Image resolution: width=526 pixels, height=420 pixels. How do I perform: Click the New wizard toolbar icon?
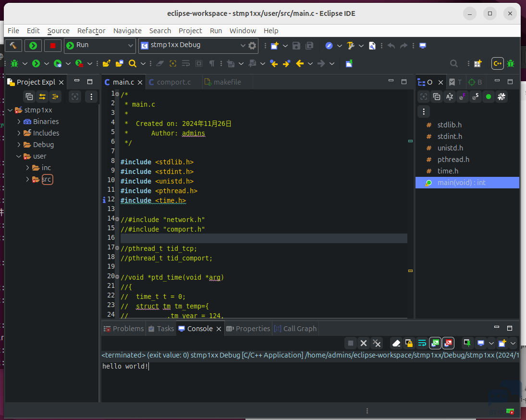pos(275,46)
